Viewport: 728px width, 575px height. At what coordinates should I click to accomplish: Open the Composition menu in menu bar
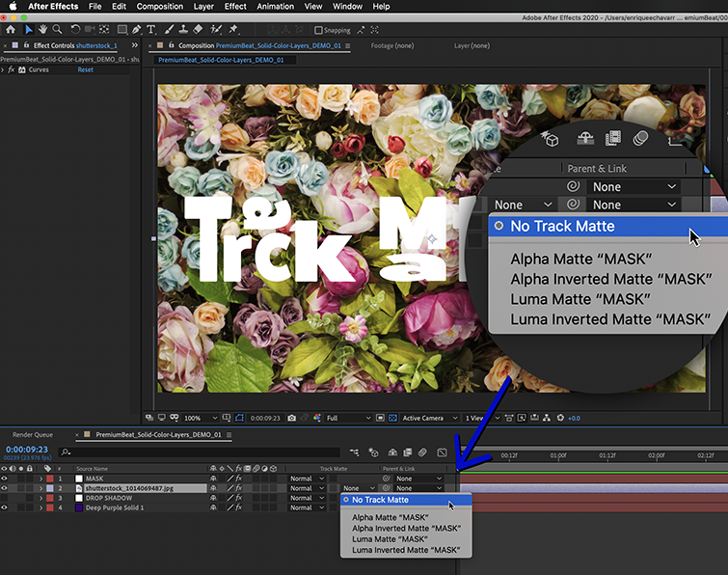pos(159,7)
